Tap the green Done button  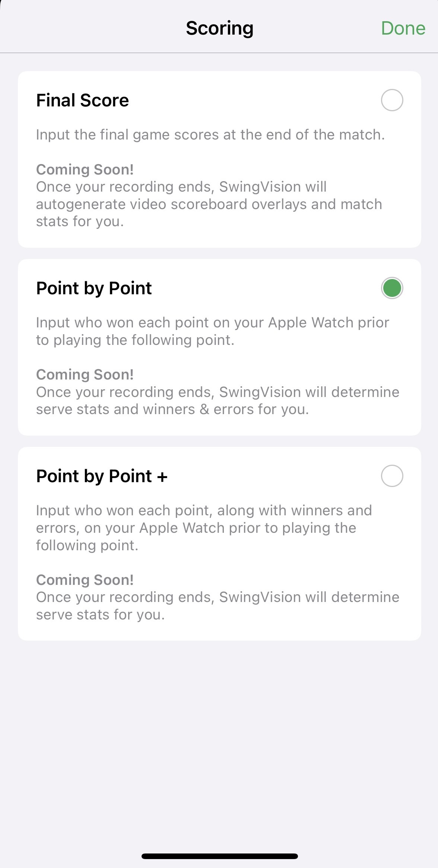403,28
